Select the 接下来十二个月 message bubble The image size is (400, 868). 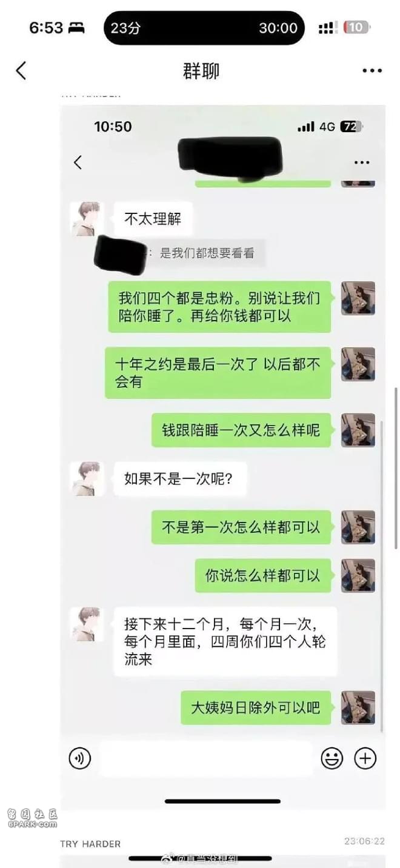[x=225, y=641]
